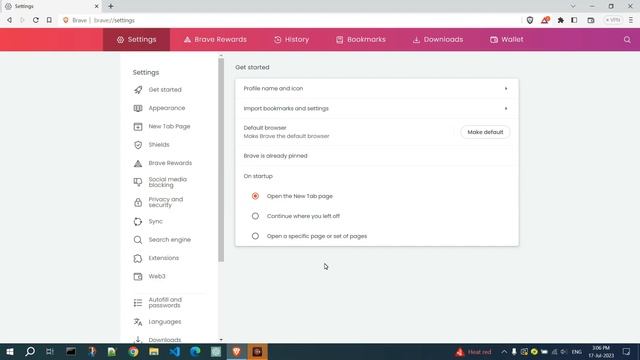Switch to the Settings top tab
Image resolution: width=640 pixels, height=360 pixels.
[136, 40]
